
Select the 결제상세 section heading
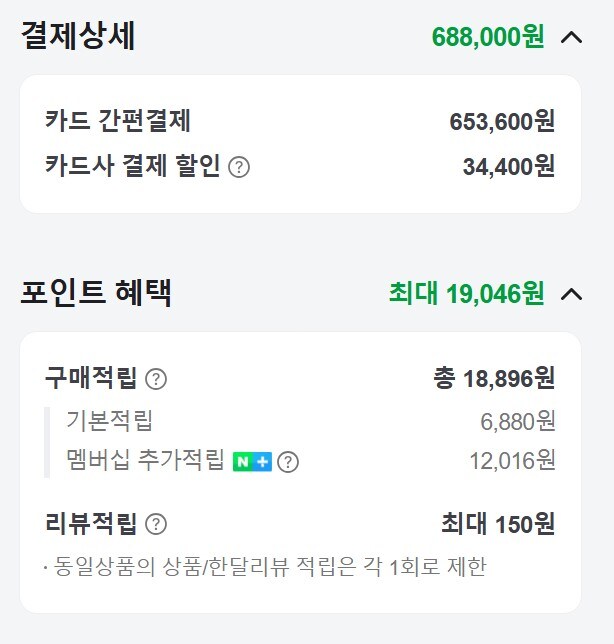[78, 36]
